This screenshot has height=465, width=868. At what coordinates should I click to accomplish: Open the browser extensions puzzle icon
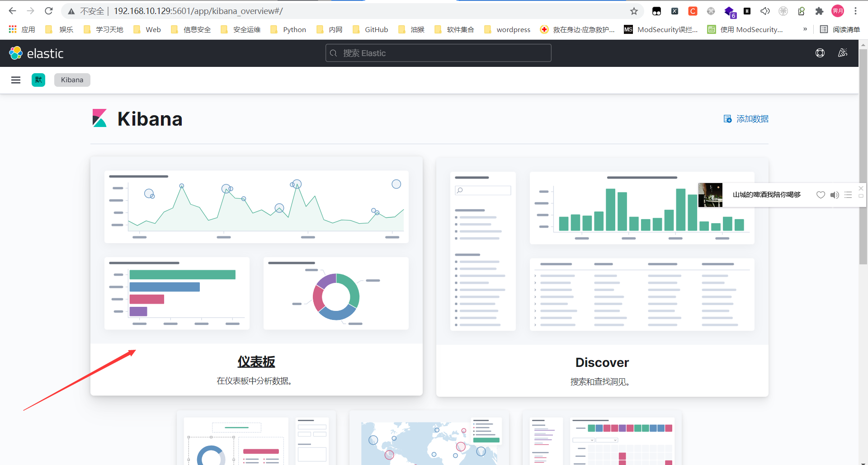click(x=819, y=11)
